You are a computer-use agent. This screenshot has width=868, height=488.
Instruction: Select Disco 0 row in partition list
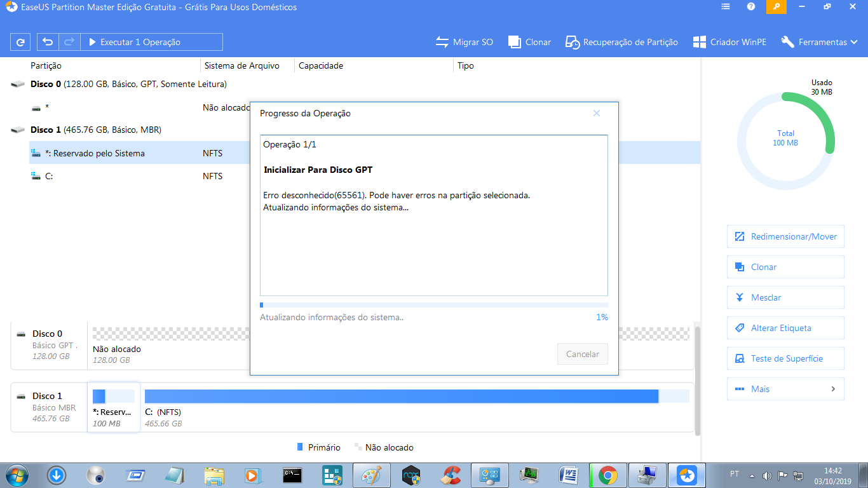pos(128,84)
